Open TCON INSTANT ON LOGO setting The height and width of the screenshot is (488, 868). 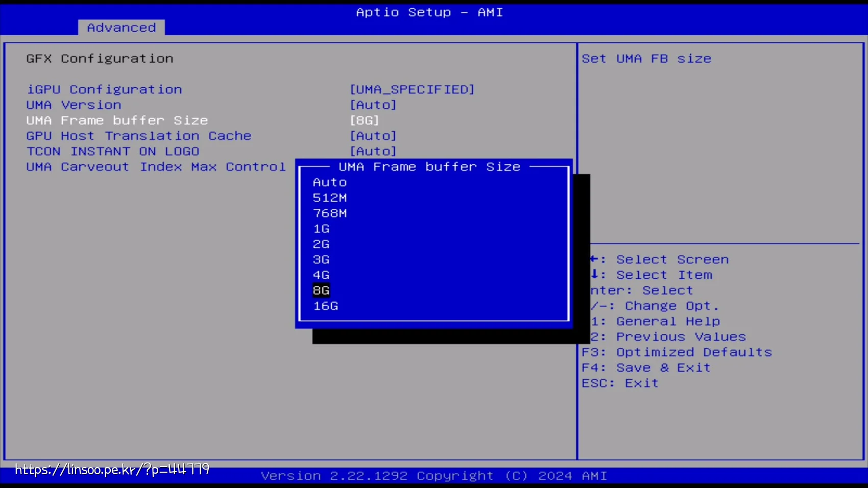pyautogui.click(x=113, y=151)
